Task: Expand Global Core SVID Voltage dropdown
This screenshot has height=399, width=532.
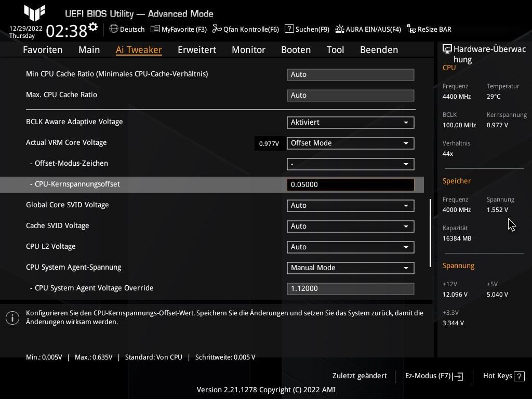Action: [351, 206]
